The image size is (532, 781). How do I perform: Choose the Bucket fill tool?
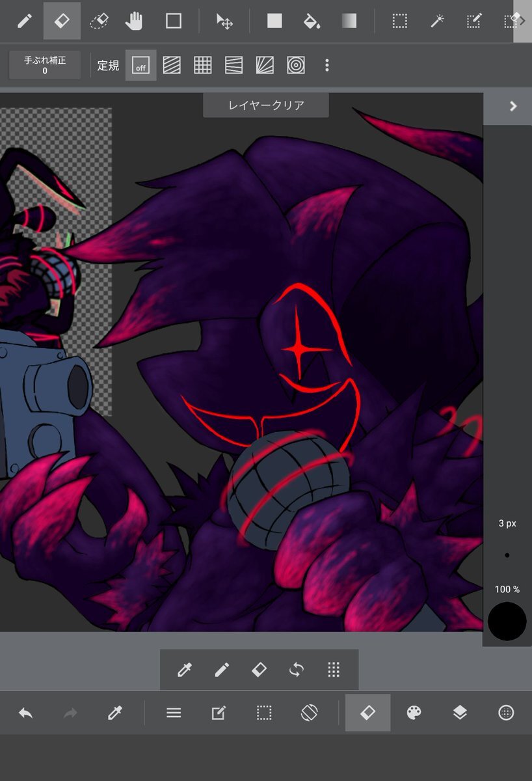[312, 21]
